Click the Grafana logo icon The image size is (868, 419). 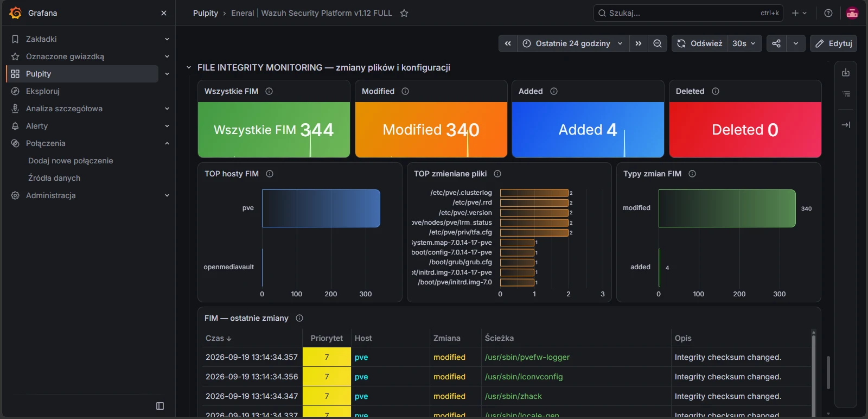pyautogui.click(x=15, y=13)
